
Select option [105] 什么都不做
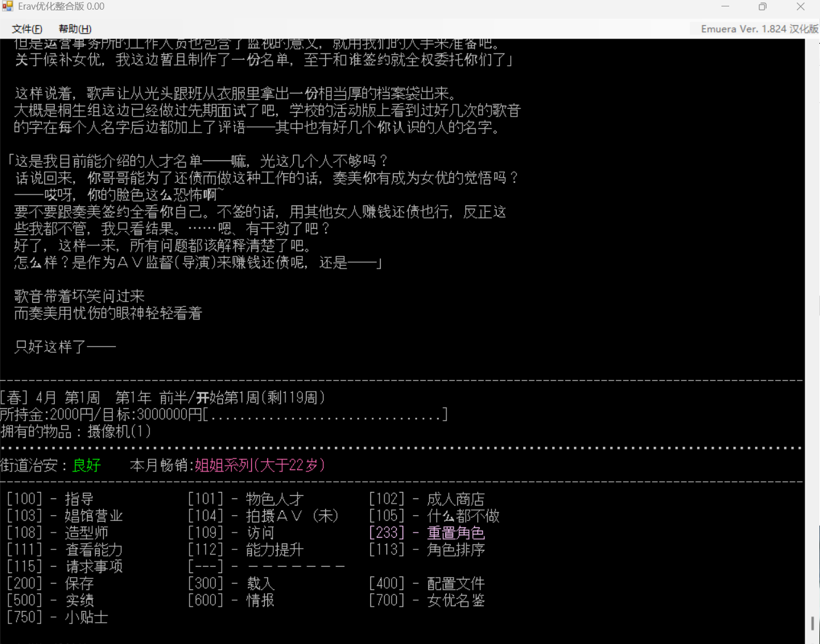434,516
